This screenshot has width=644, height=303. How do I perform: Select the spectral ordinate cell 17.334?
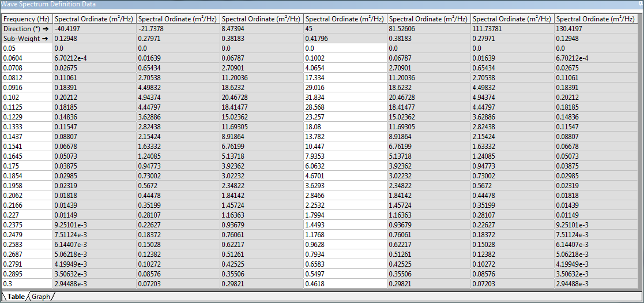(x=345, y=78)
